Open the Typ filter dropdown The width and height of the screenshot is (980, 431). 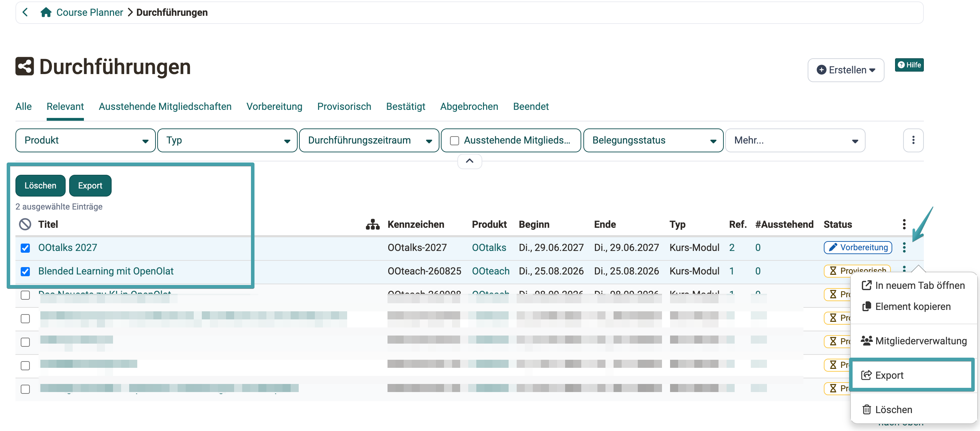227,140
